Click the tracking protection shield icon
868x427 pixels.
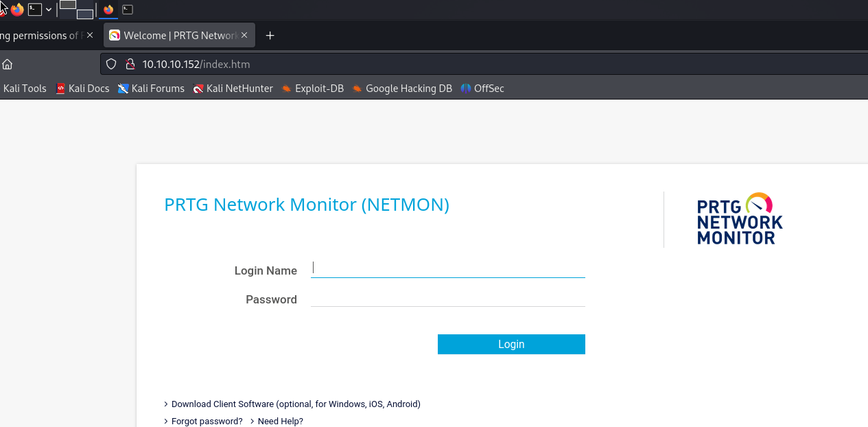point(113,65)
